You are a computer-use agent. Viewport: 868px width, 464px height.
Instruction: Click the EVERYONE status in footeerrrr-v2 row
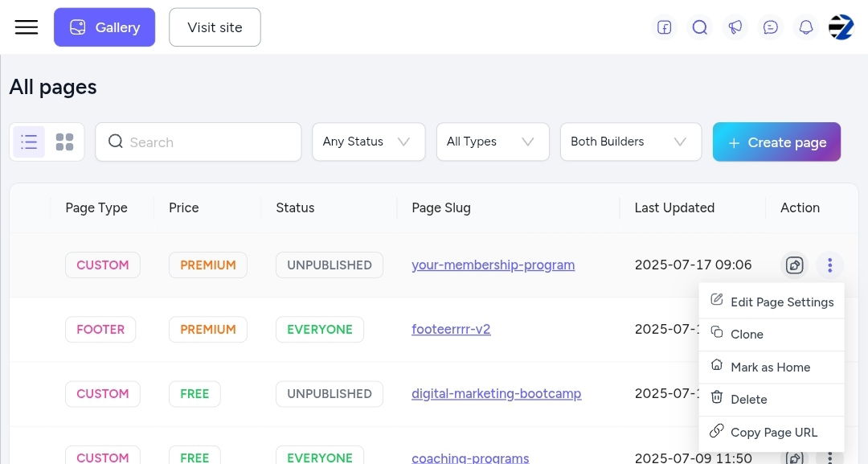(320, 330)
